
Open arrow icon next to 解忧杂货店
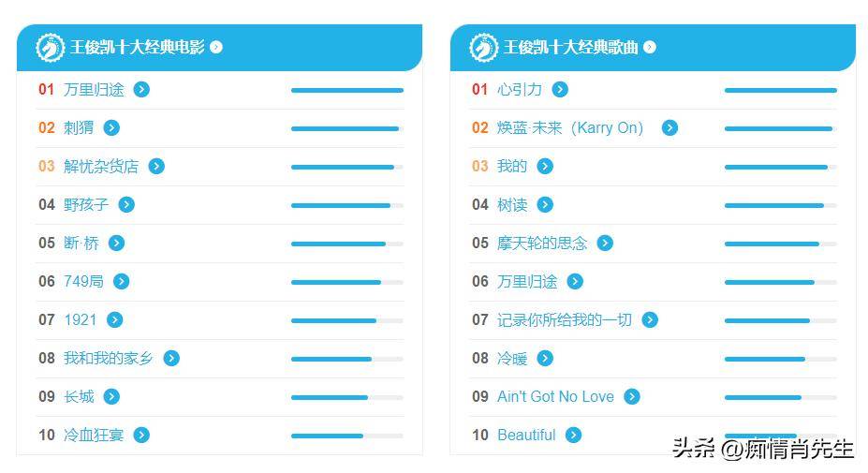156,166
